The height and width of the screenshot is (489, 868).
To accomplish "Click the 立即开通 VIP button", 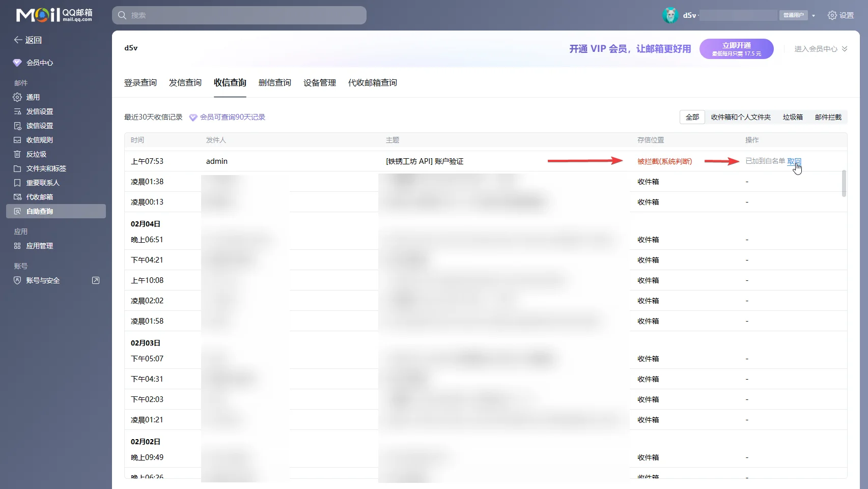I will 736,48.
